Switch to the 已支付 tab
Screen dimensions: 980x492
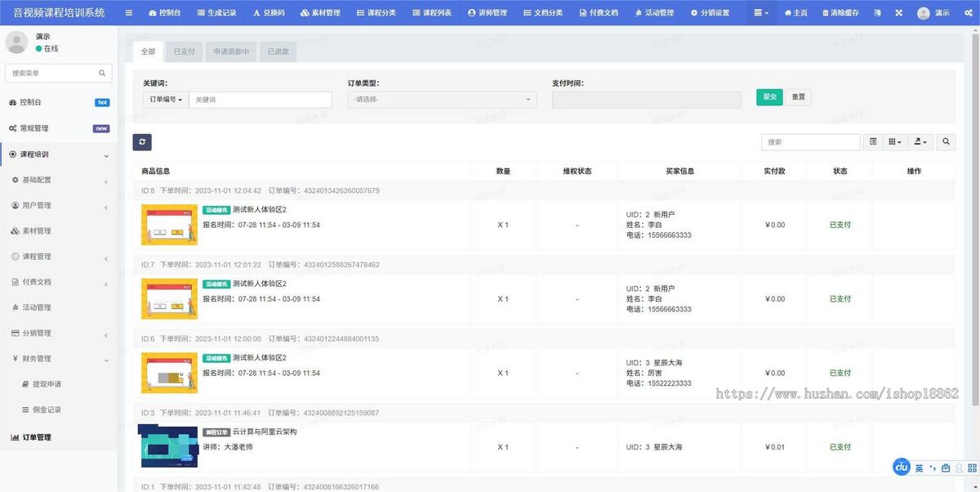point(183,51)
